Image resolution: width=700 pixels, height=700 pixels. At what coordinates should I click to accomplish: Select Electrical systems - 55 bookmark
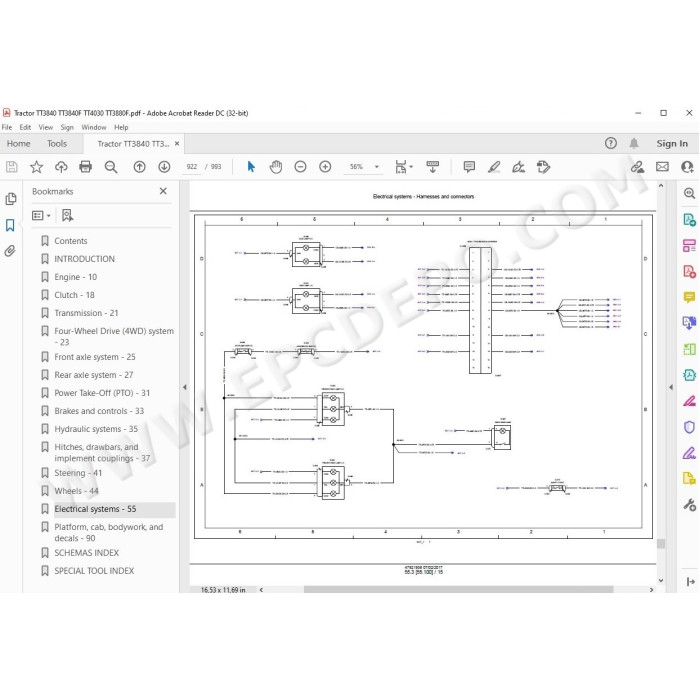tap(95, 509)
